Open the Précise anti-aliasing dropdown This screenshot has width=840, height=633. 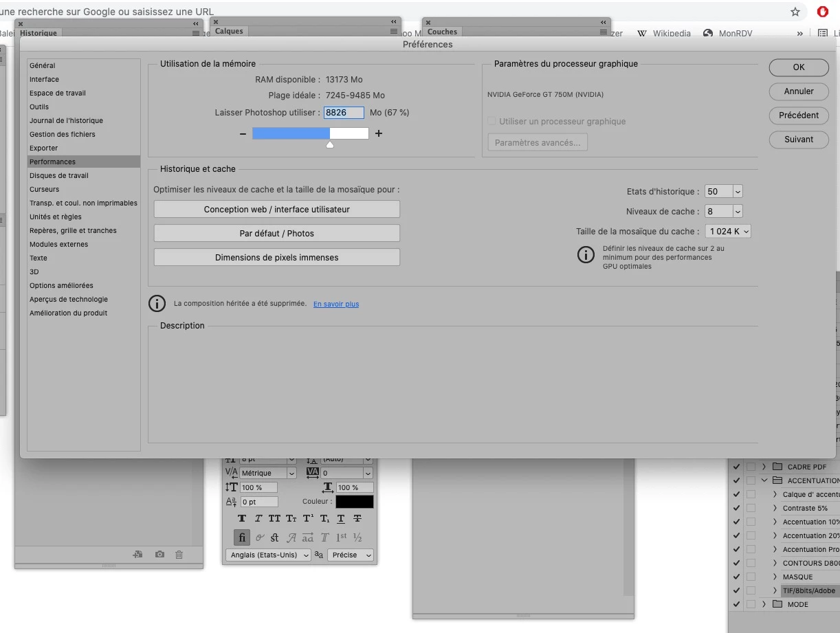click(351, 555)
